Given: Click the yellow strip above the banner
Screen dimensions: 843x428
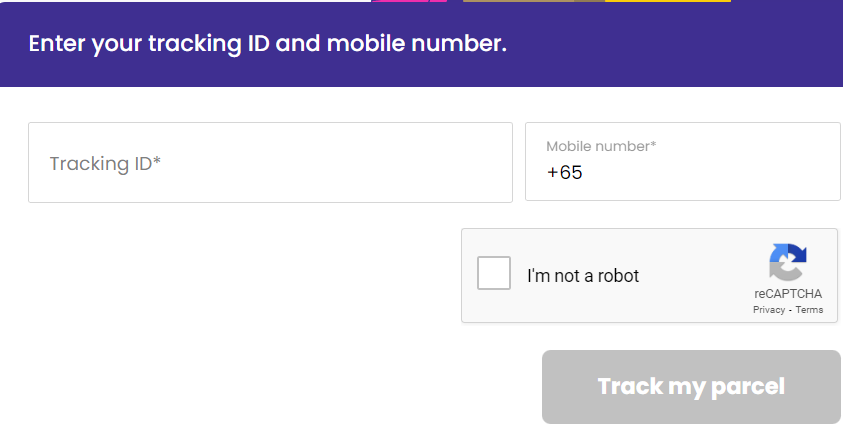Looking at the screenshot, I should coord(667,1).
